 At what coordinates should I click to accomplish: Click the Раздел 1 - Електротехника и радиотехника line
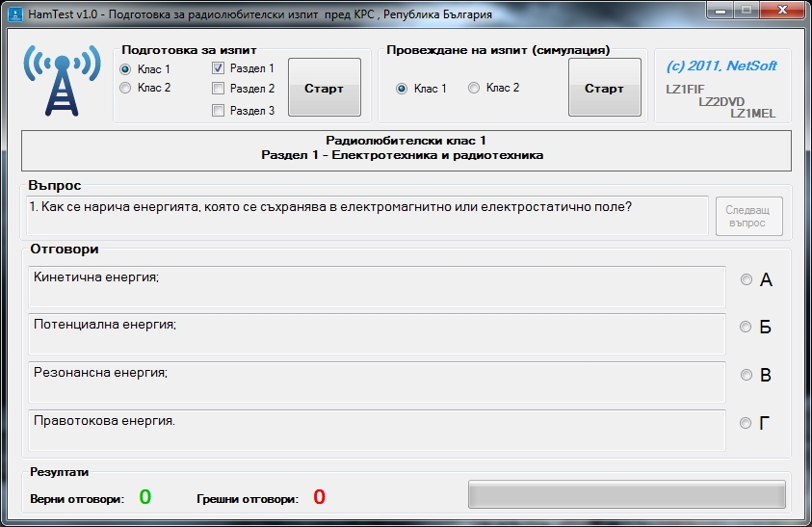(403, 155)
